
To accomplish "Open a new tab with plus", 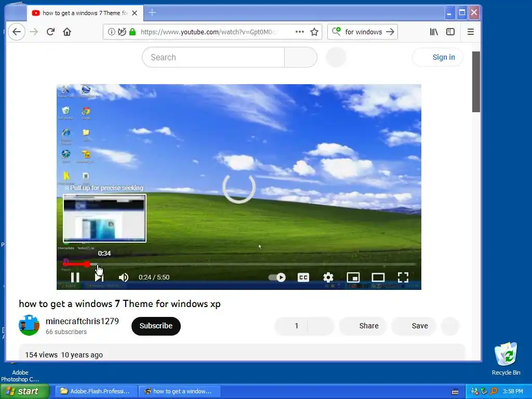I will pyautogui.click(x=152, y=13).
